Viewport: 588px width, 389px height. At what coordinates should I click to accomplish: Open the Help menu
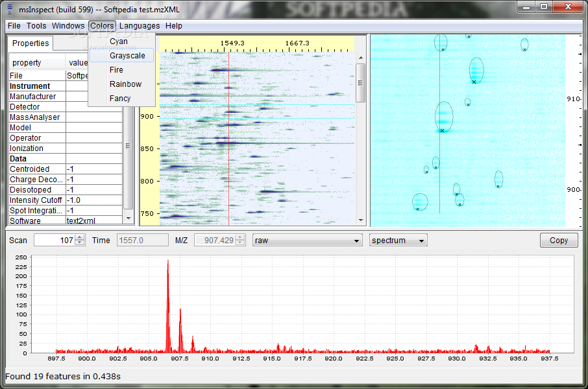(174, 26)
